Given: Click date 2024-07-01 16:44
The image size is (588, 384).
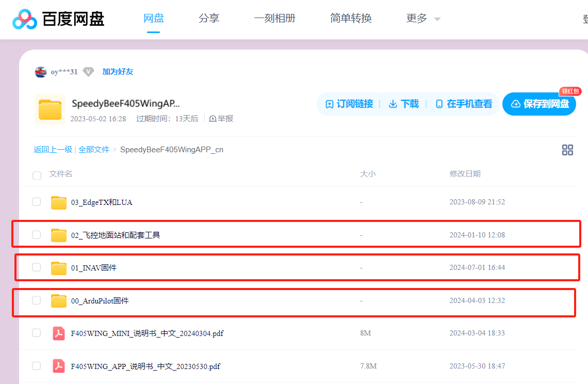Looking at the screenshot, I should click(477, 268).
